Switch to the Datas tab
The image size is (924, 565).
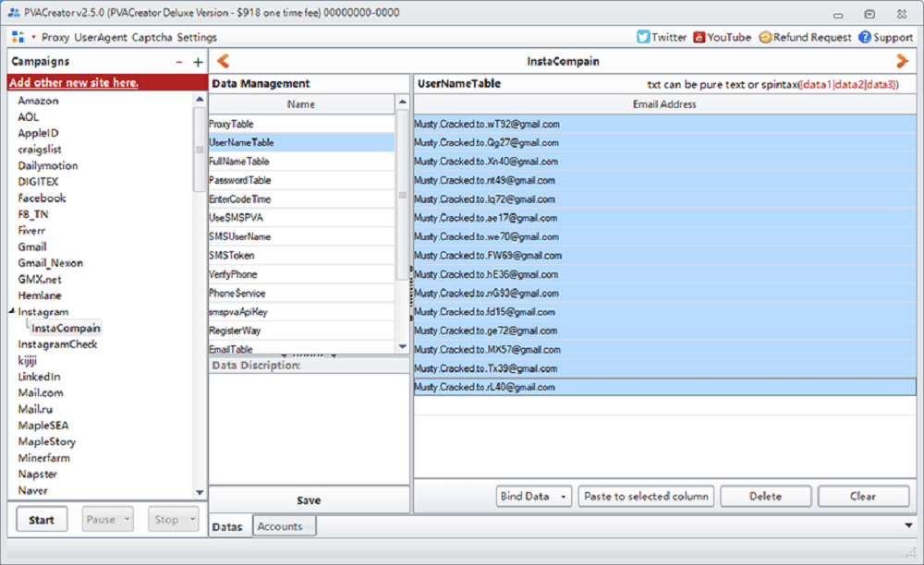tap(227, 527)
